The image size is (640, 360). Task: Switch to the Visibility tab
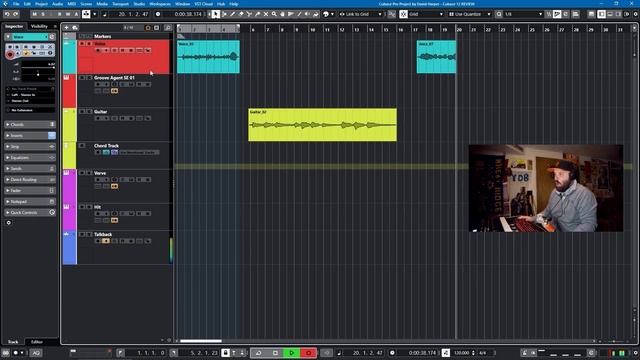40,26
